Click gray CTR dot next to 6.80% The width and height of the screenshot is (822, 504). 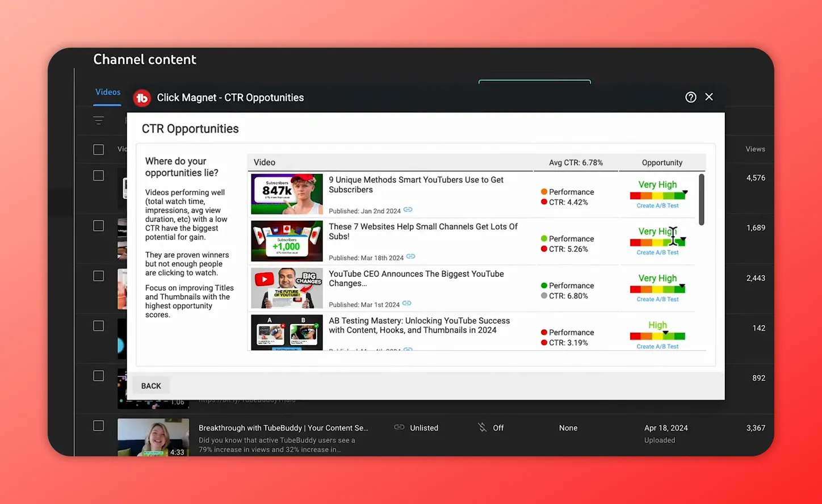pyautogui.click(x=544, y=296)
